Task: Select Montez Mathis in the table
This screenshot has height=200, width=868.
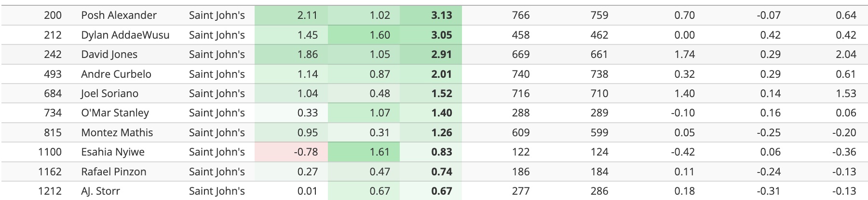Action: click(x=117, y=132)
